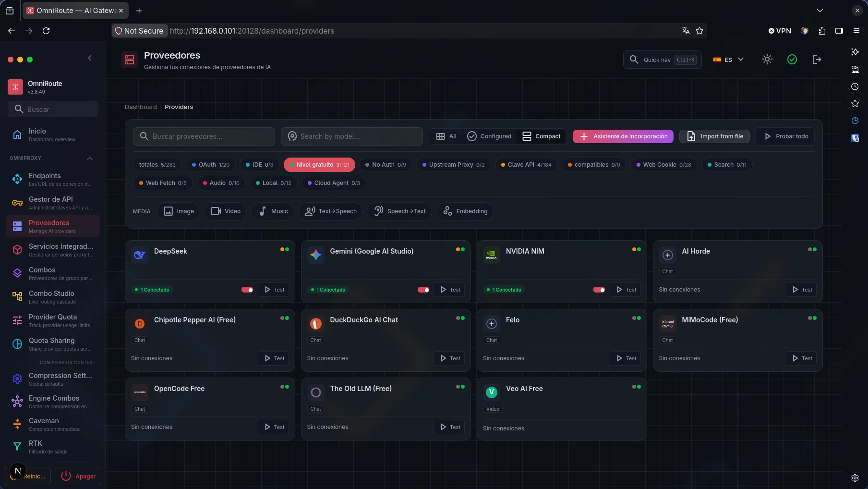Select the totales 5/282 filter tab
This screenshot has height=489, width=868.
point(157,165)
